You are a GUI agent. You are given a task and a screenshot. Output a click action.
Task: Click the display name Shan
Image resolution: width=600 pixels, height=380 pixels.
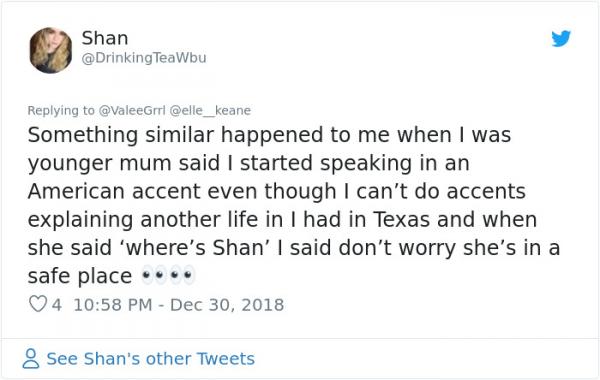coord(105,38)
